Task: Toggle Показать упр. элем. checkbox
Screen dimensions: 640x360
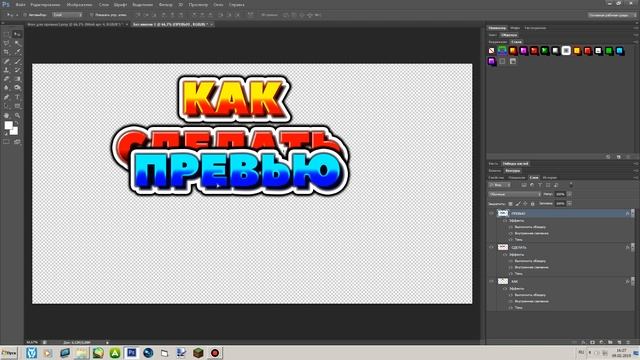Action: point(91,15)
